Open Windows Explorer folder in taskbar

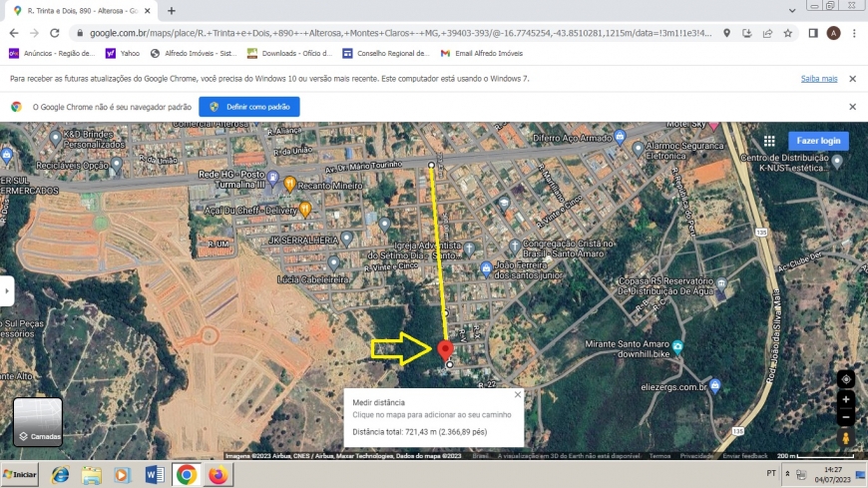click(x=92, y=475)
